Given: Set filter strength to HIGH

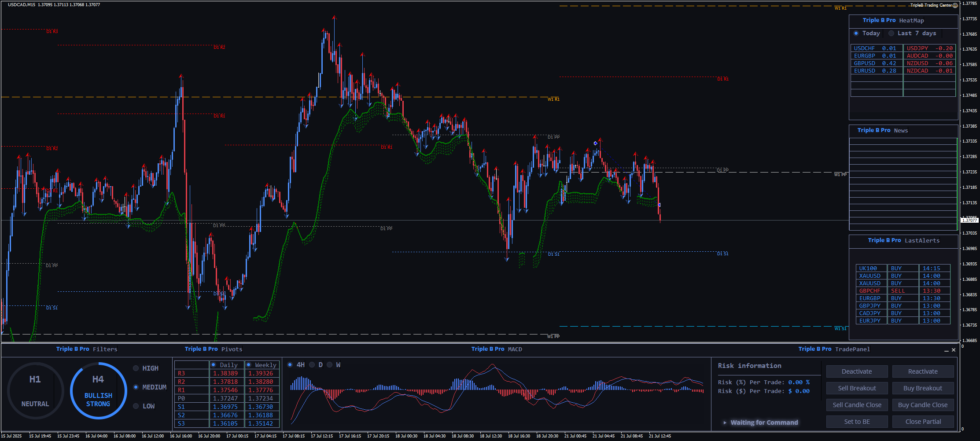Looking at the screenshot, I should (136, 368).
